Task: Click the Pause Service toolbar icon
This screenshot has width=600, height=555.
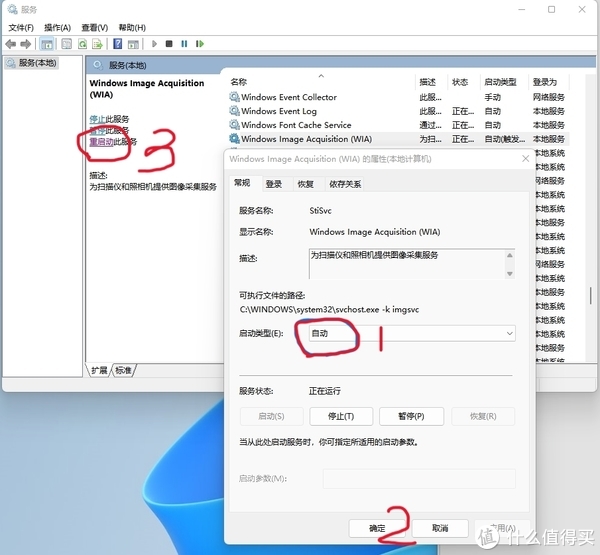Action: [x=184, y=44]
